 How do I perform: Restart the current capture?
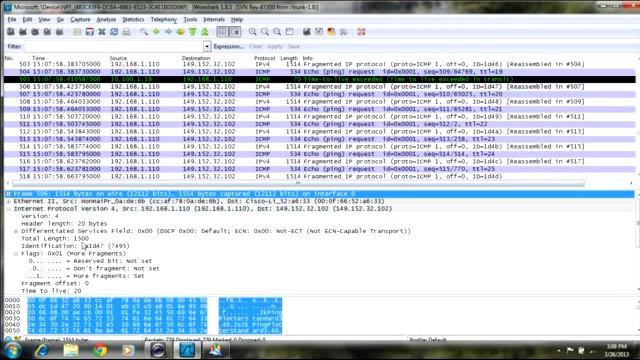click(x=60, y=32)
